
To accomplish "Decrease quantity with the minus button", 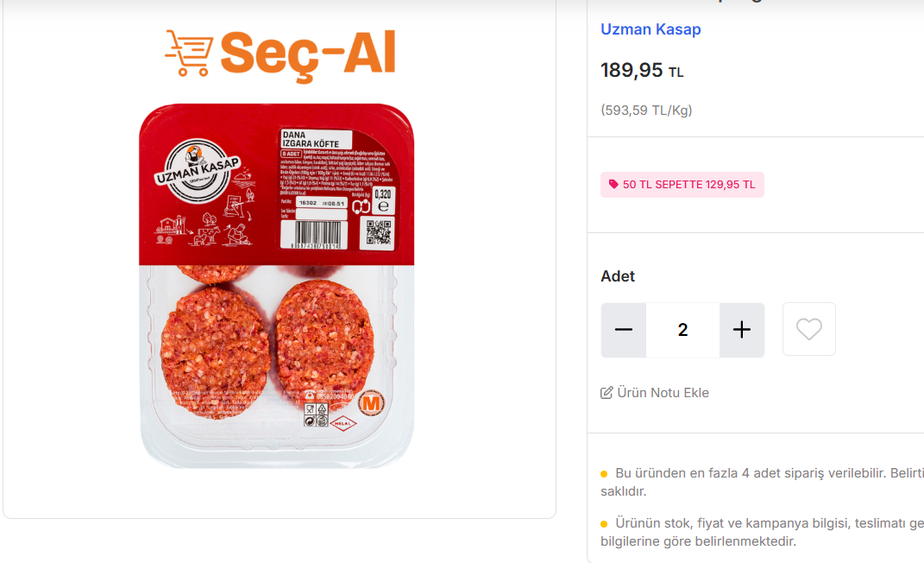I will [624, 330].
